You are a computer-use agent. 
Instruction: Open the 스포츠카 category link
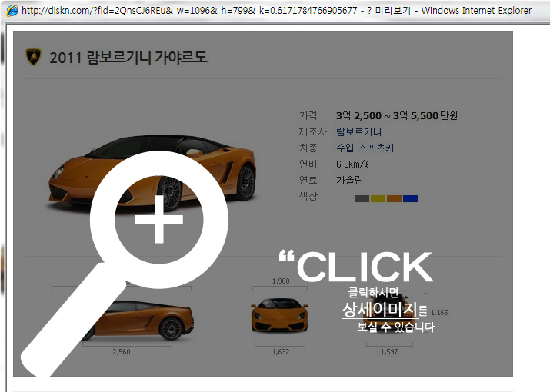coord(376,148)
